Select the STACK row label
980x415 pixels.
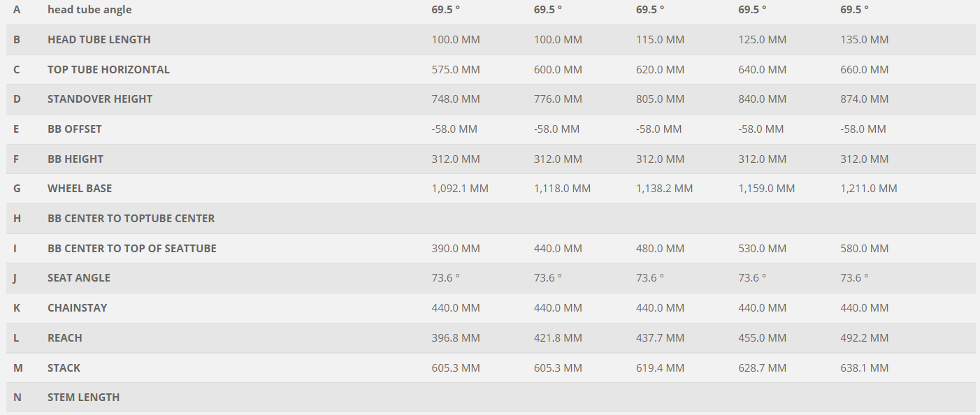click(64, 368)
